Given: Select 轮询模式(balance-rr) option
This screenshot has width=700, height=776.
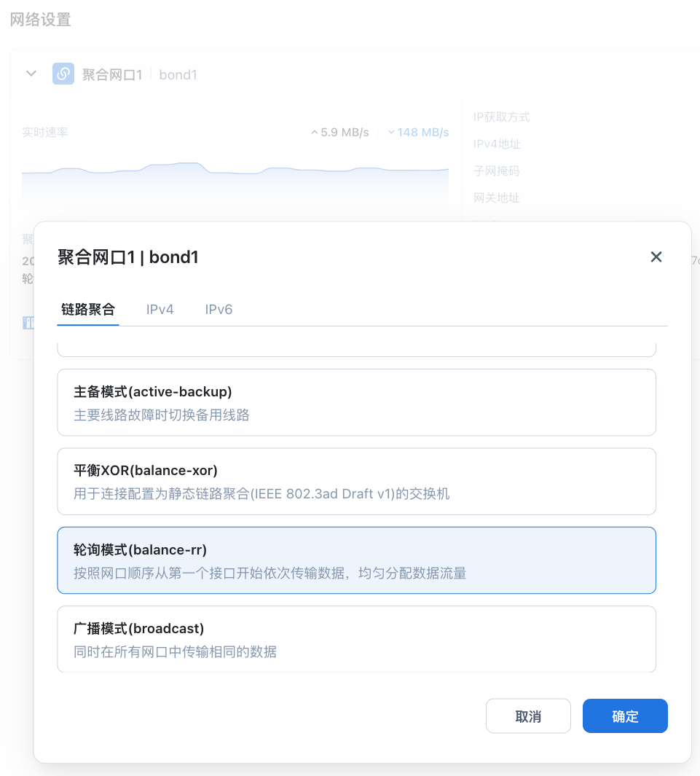Looking at the screenshot, I should pos(357,560).
